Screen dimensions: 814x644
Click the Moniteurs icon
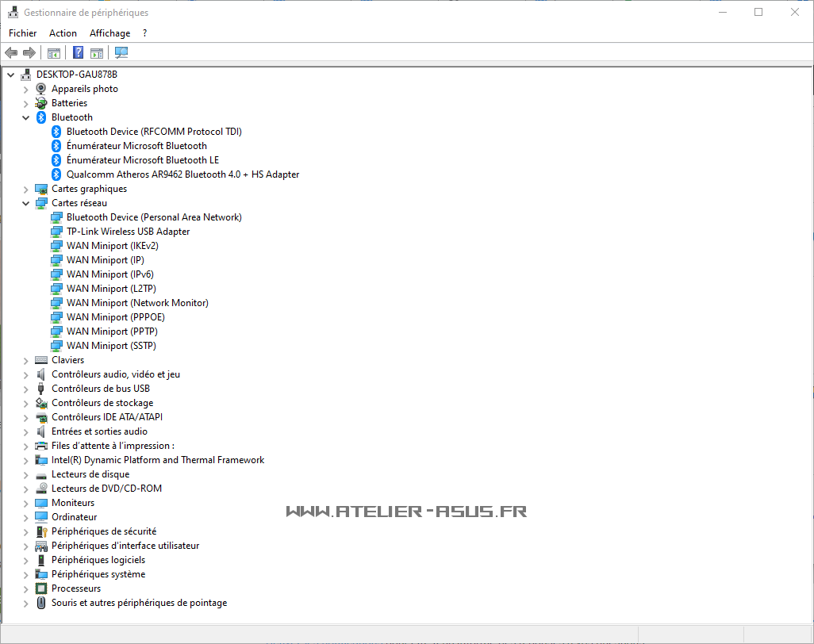pyautogui.click(x=41, y=503)
